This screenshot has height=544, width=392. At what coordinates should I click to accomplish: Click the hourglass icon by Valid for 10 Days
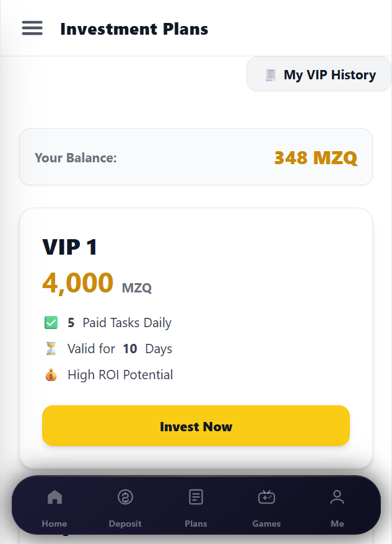tap(51, 349)
